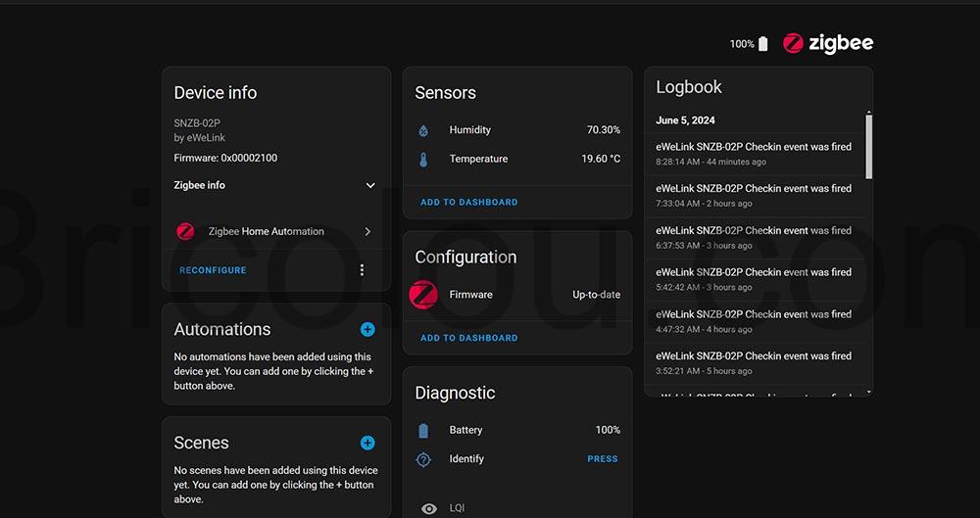Screen dimensions: 980x518
Task: Open the 8:28:14 AM Checkin logbook entry
Action: pyautogui.click(x=754, y=154)
